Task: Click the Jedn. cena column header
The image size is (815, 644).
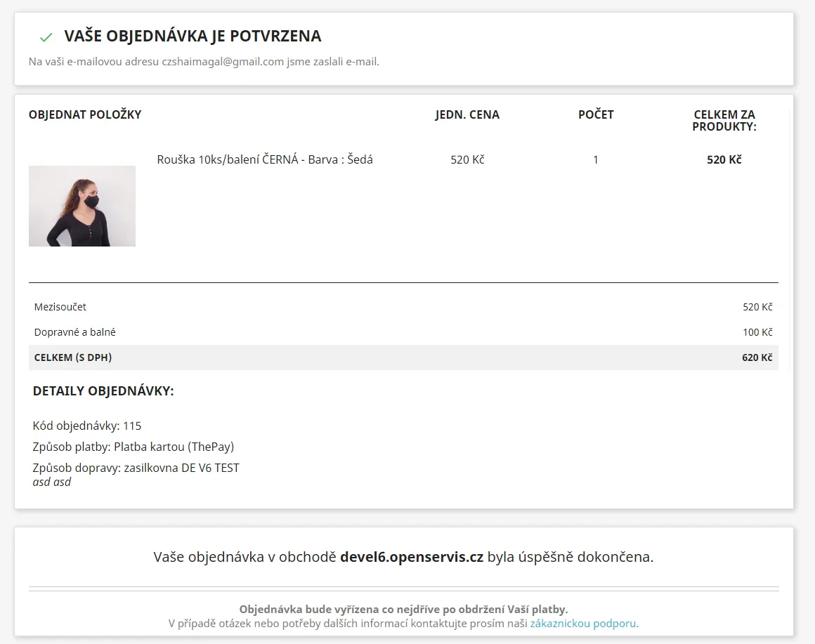Action: point(467,114)
